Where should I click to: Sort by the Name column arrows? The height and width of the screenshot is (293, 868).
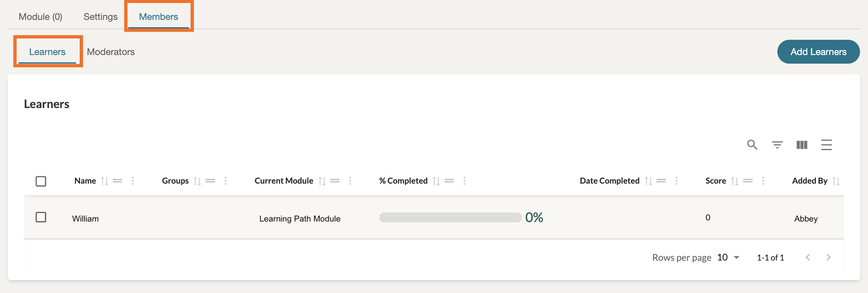click(x=105, y=181)
